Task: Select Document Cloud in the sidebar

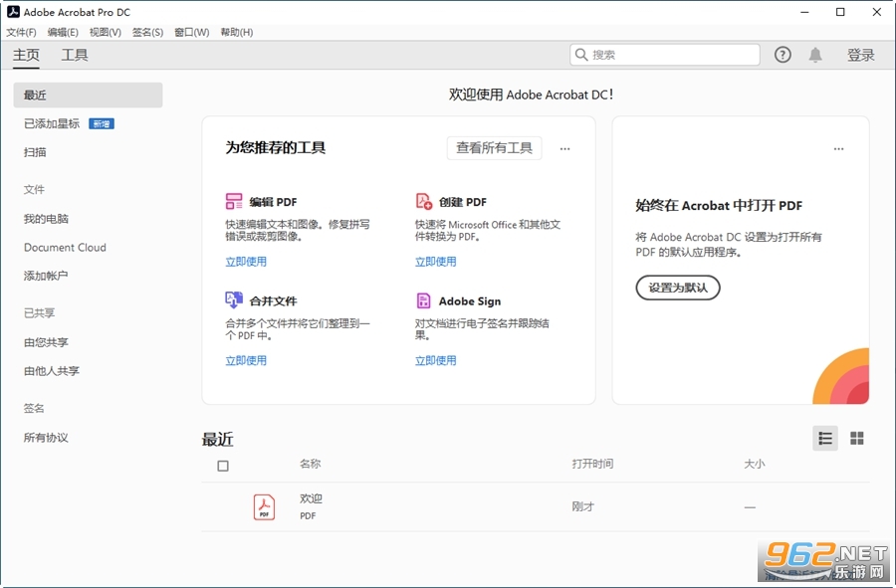Action: point(65,247)
